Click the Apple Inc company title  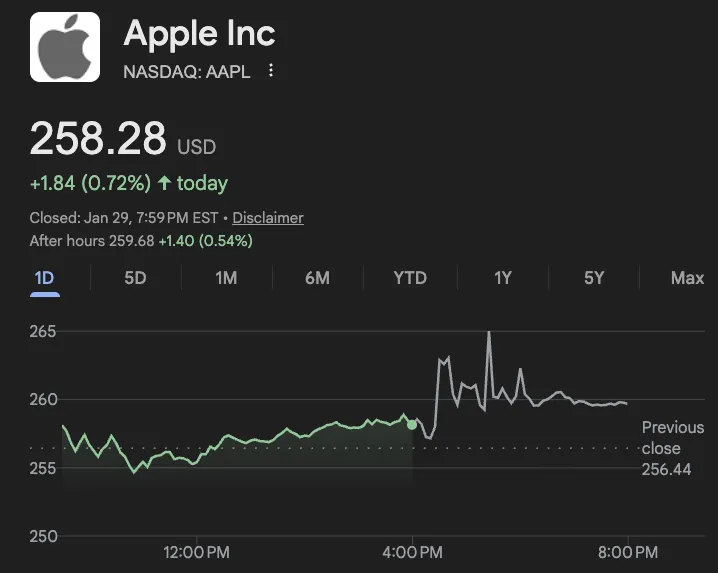tap(199, 34)
